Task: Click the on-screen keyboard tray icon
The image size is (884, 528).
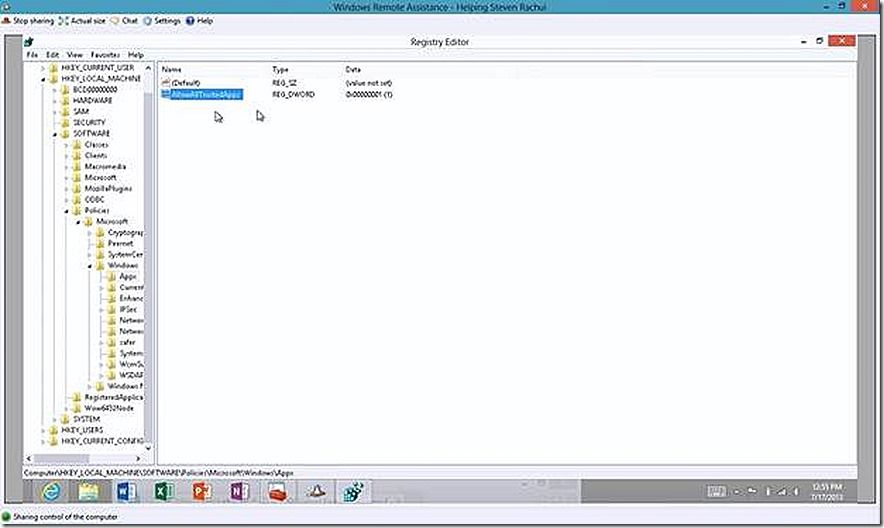Action: pos(717,492)
